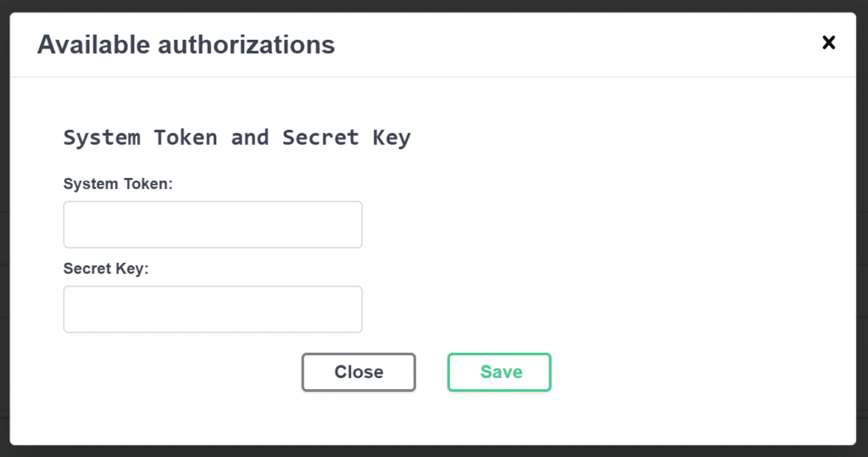Screen dimensions: 868x457
Task: Click the "Available authorizations" dialog title
Action: (x=186, y=44)
